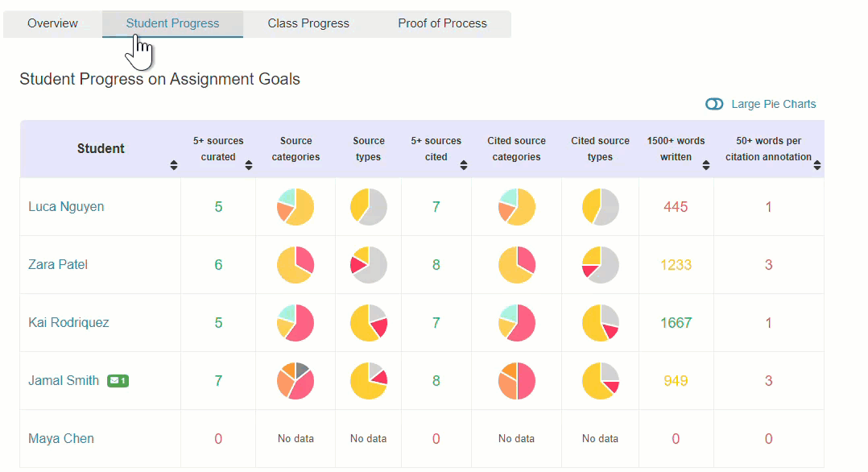Open Zara Patel's Cited source categories pie chart

(x=516, y=264)
